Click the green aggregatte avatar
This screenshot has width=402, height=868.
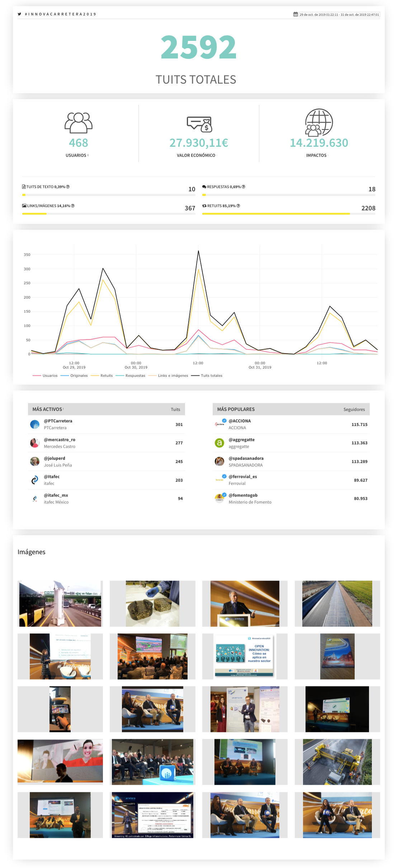tap(219, 443)
